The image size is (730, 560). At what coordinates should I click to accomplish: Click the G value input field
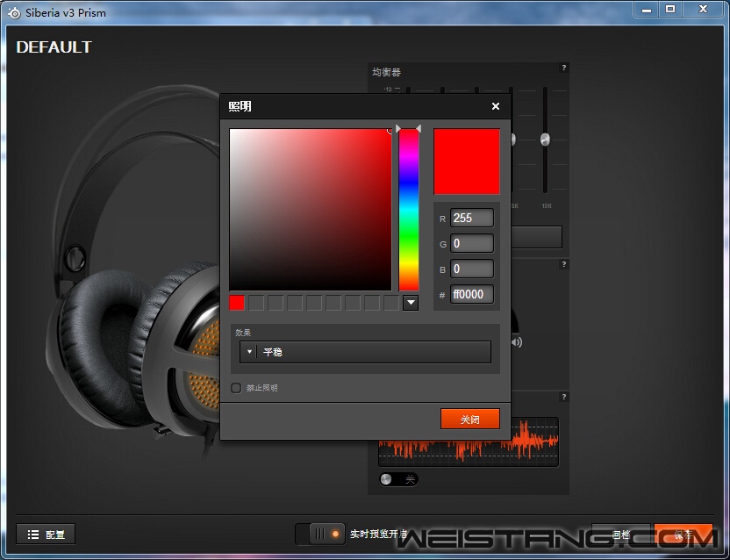coord(472,243)
